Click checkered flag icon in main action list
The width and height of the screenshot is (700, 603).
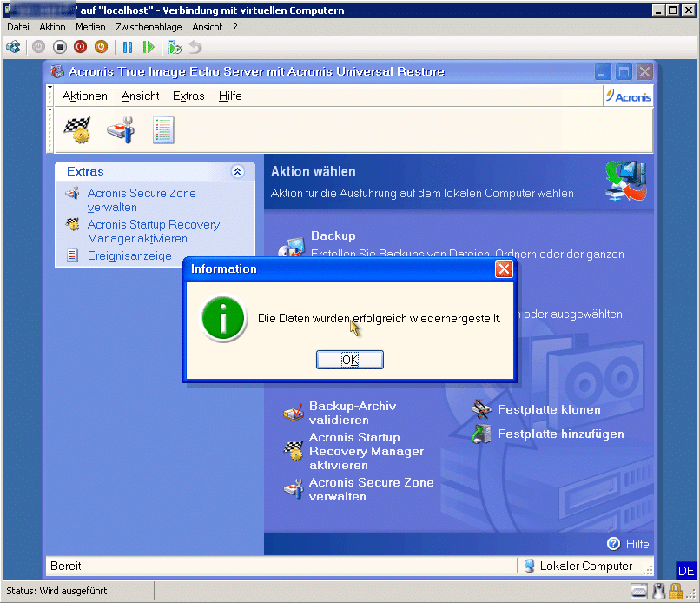click(x=294, y=450)
